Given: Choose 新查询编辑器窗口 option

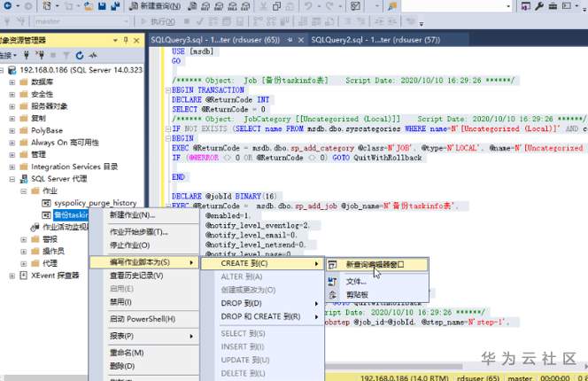Looking at the screenshot, I should 376,265.
